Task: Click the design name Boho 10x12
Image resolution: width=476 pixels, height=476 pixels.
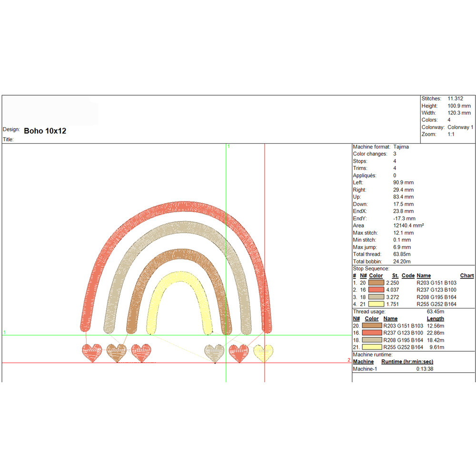Action: tap(45, 131)
